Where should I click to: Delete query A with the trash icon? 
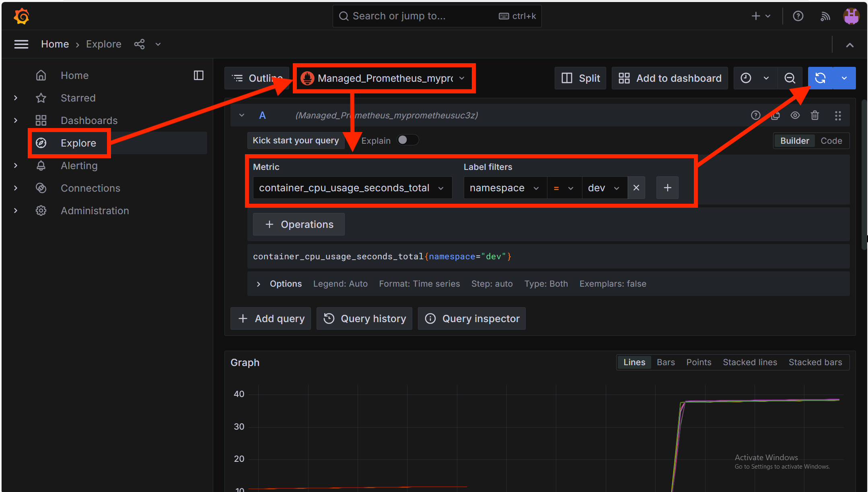(815, 116)
